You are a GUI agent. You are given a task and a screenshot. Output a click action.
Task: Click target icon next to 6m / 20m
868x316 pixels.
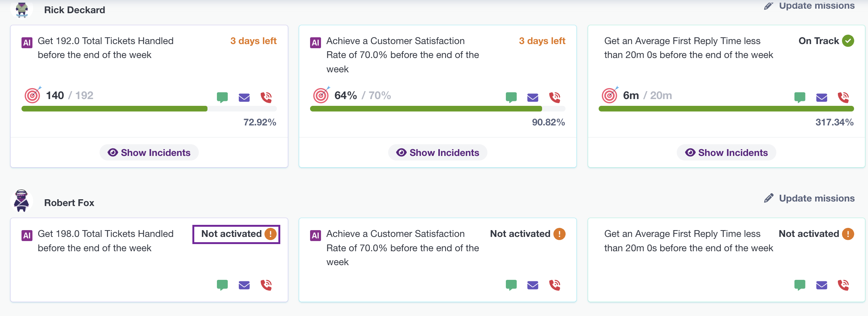[610, 95]
